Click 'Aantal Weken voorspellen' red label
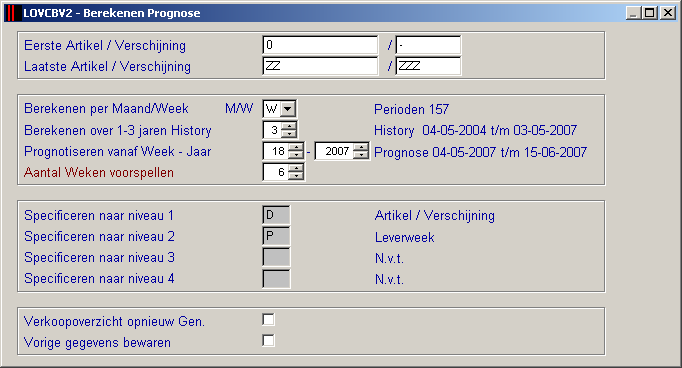Viewport: 682px width, 368px height. [x=99, y=172]
